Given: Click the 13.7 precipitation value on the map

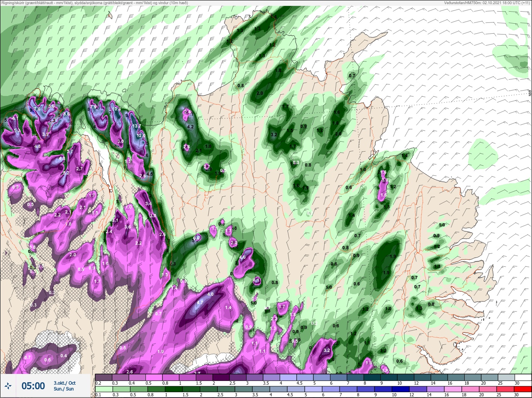Looking at the screenshot, I should click(x=137, y=126).
